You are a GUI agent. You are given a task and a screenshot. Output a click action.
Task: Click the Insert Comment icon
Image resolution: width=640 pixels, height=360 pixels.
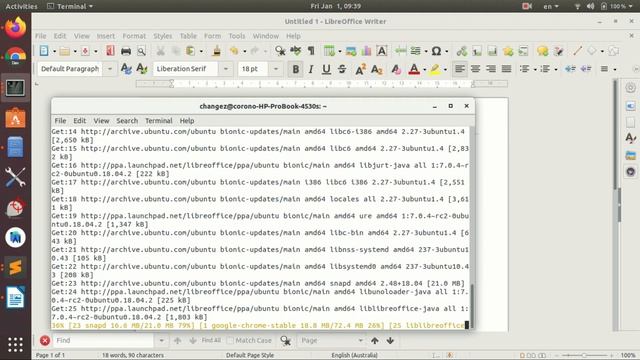542,51
